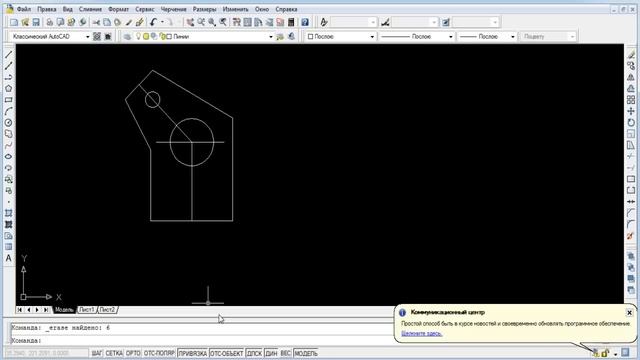This screenshot has width=640, height=360.
Task: Click МОДЕЛЬ button in status bar
Action: click(x=306, y=353)
